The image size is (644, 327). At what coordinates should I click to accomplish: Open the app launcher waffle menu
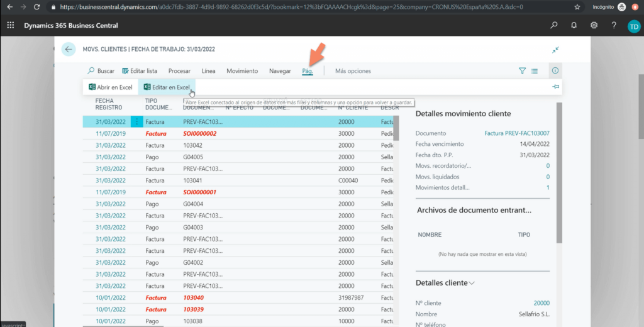(x=11, y=26)
